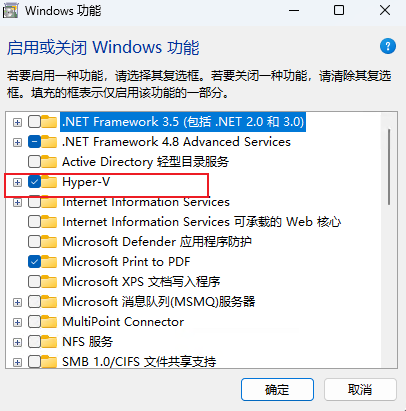Click the blue help question mark icon

click(388, 46)
